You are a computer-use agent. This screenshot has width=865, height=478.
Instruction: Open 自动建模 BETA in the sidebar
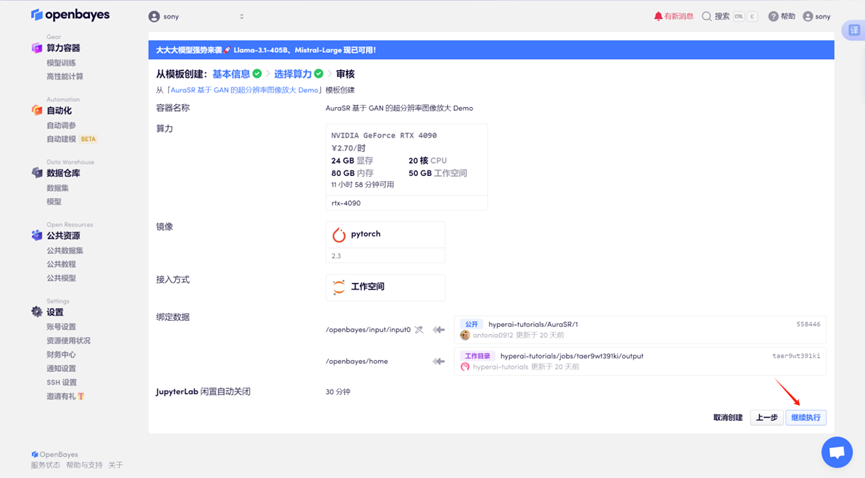tap(71, 139)
